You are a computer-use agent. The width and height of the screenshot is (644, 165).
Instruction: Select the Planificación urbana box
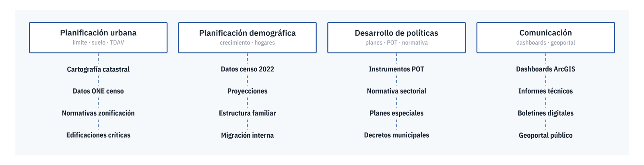pos(98,38)
